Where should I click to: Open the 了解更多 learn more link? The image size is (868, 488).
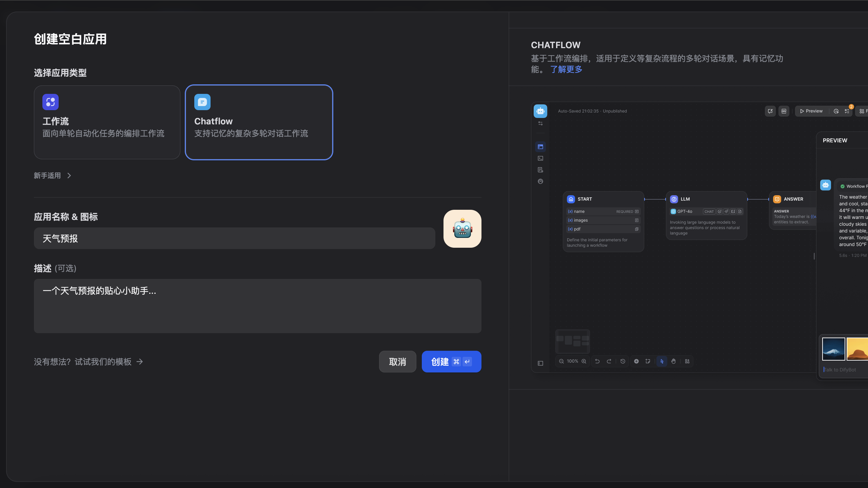[566, 69]
